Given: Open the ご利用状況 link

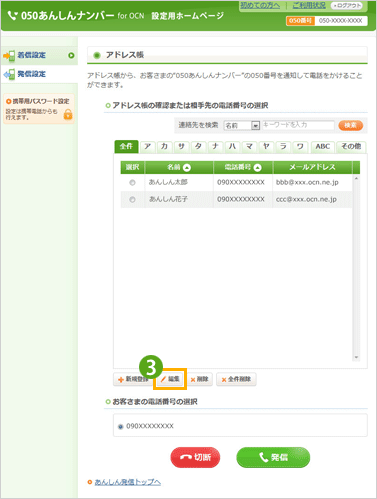Looking at the screenshot, I should 309,5.
